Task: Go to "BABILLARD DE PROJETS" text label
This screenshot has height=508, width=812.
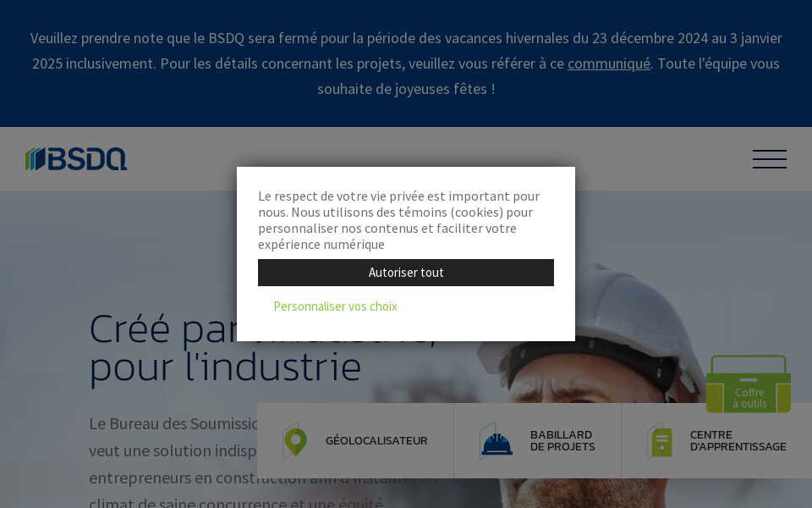Action: (x=562, y=441)
